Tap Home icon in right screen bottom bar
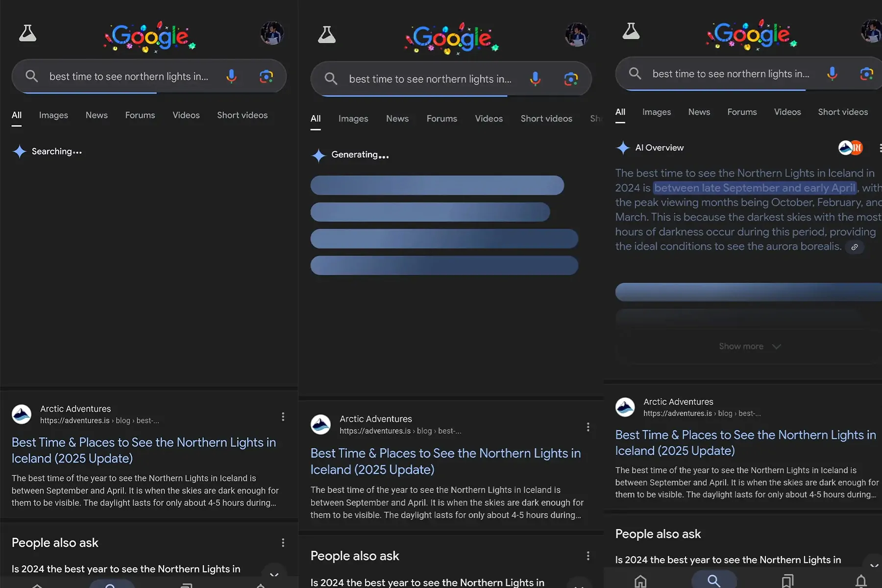The image size is (882, 588). [x=640, y=581]
